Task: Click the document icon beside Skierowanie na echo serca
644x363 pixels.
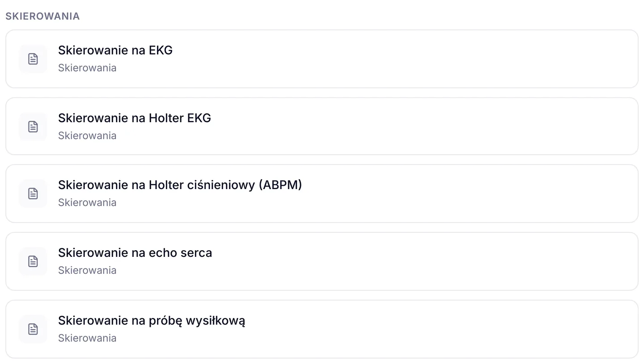Action: pos(33,261)
